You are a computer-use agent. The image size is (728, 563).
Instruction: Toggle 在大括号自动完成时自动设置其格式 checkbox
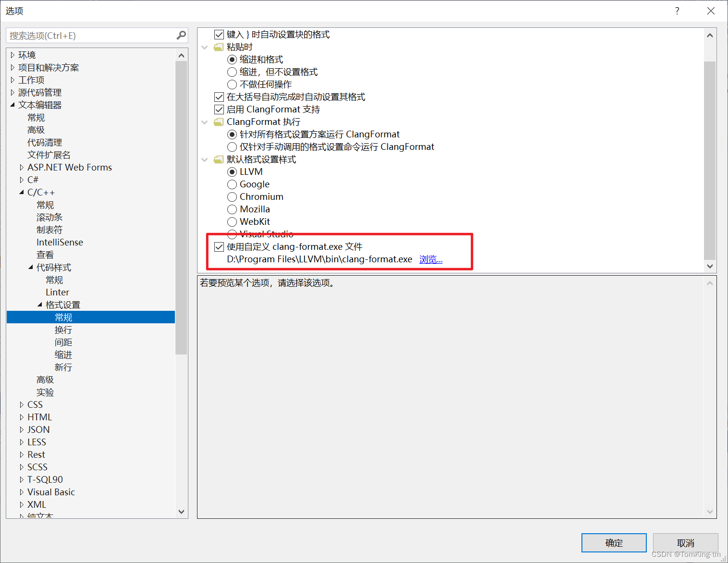point(219,97)
